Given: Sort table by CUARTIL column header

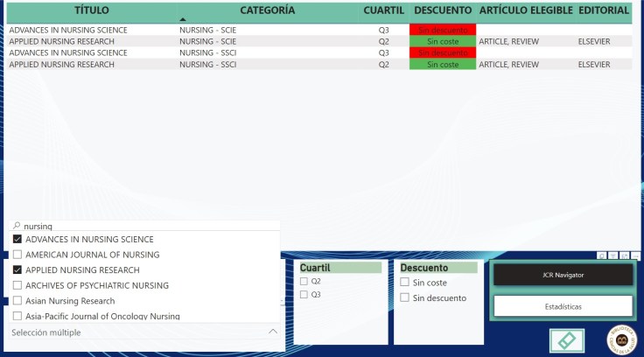Looking at the screenshot, I should coord(384,10).
